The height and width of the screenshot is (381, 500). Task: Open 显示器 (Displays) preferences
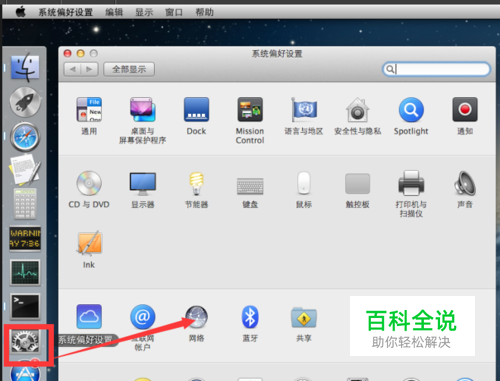(x=143, y=183)
